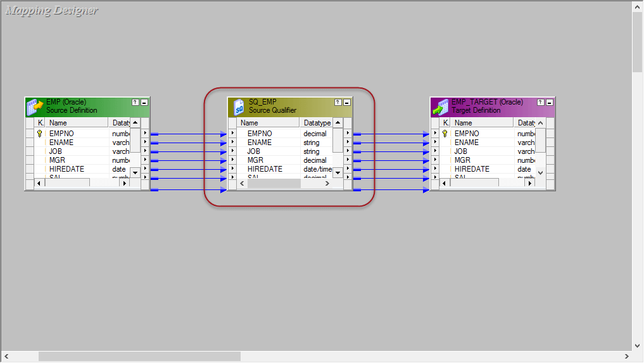Click the output port arrow for EMPNO in EMP source
Image resolution: width=644 pixels, height=363 pixels.
145,134
